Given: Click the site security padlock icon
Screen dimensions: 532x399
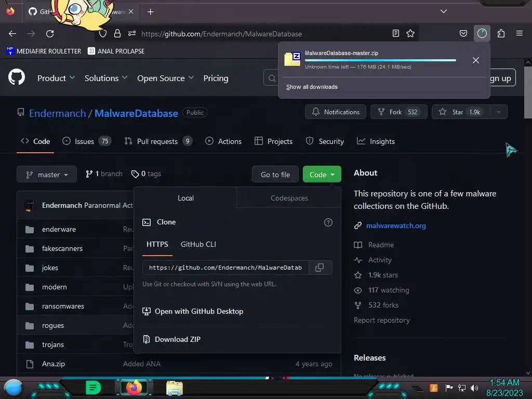Looking at the screenshot, I should pos(117,34).
